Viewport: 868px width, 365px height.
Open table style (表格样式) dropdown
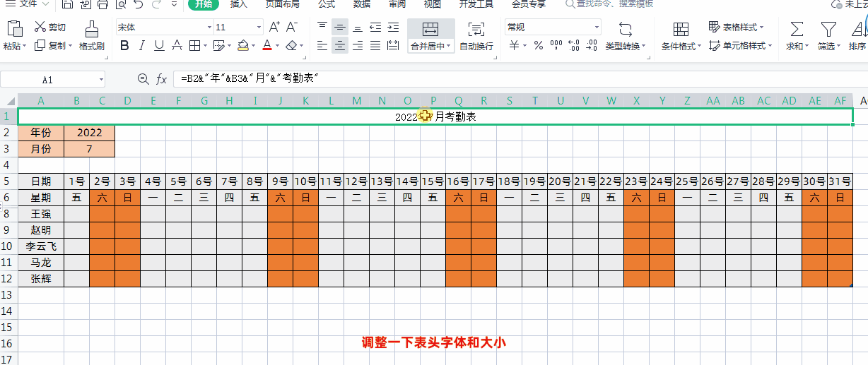coord(737,28)
